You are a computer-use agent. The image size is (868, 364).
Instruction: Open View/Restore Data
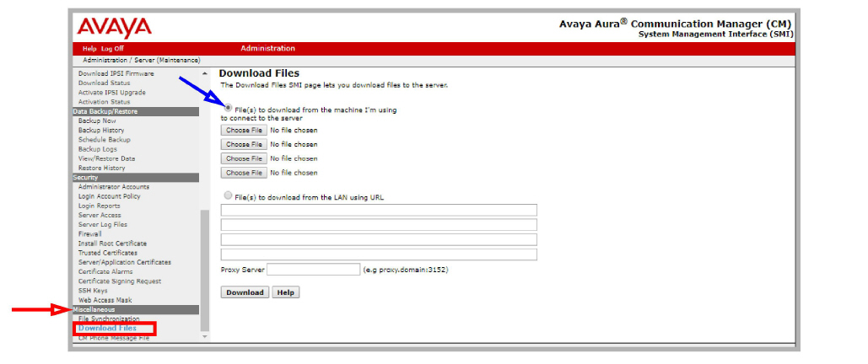click(106, 158)
